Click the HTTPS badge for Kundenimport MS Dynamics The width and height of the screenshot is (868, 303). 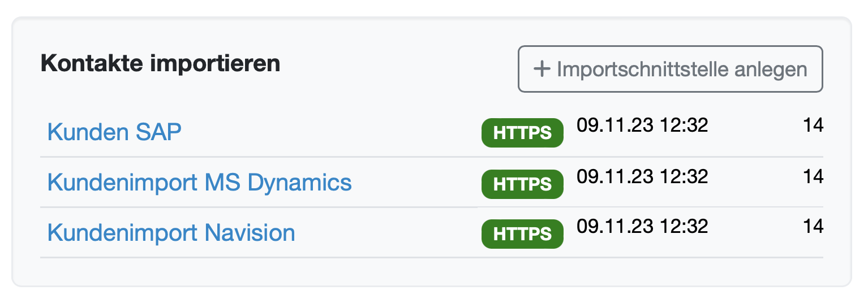tap(522, 184)
